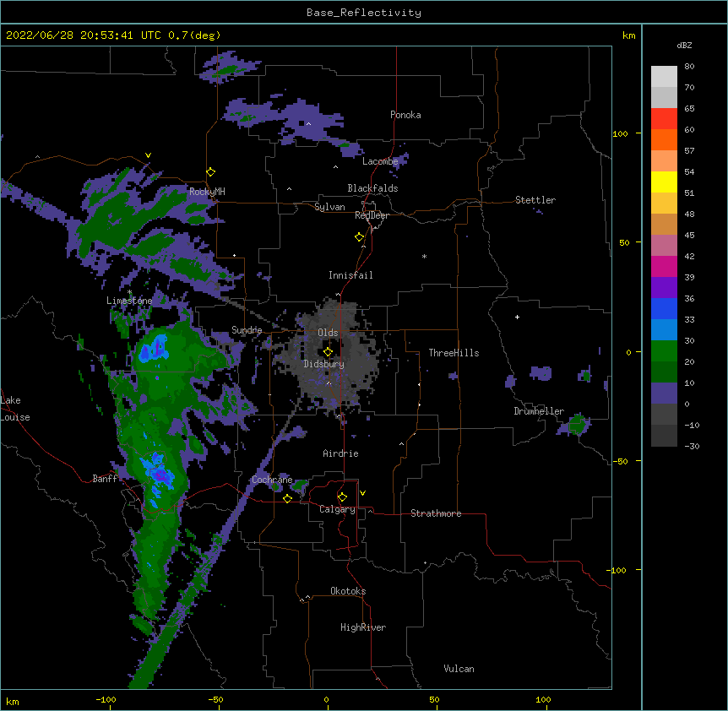Click the 45 value on the dBZ scale

[689, 236]
